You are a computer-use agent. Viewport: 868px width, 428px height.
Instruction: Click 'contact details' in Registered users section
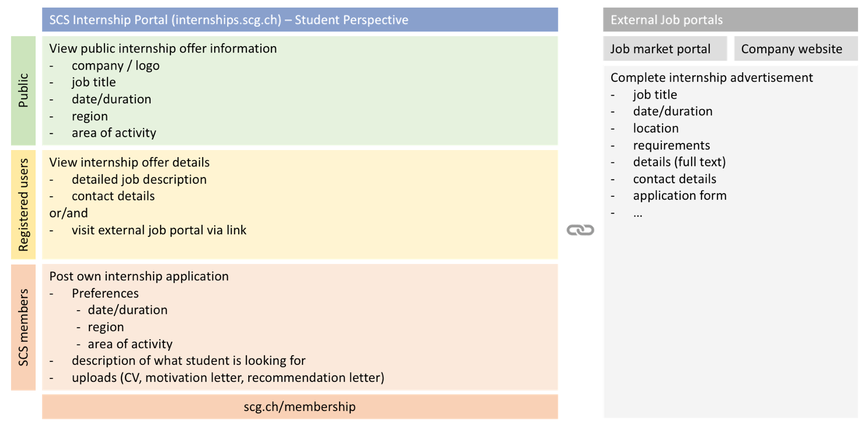(113, 196)
